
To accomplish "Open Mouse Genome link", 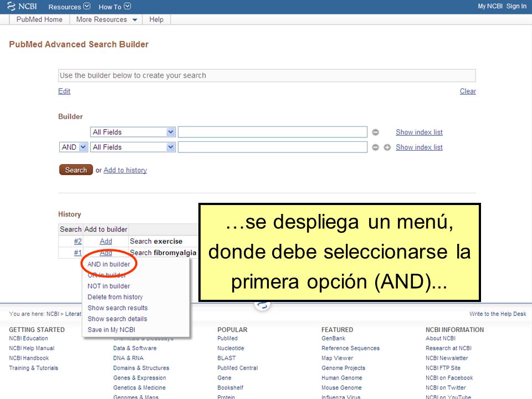I will click(x=341, y=387).
